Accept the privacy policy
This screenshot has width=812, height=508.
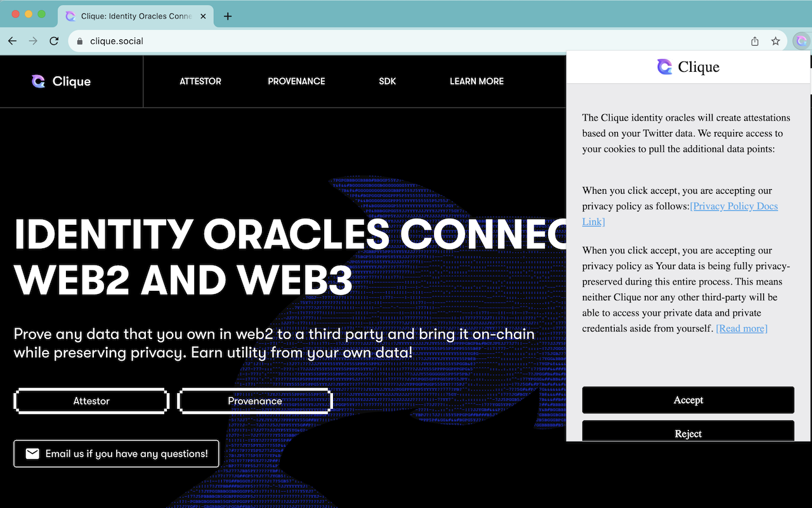[x=688, y=400]
